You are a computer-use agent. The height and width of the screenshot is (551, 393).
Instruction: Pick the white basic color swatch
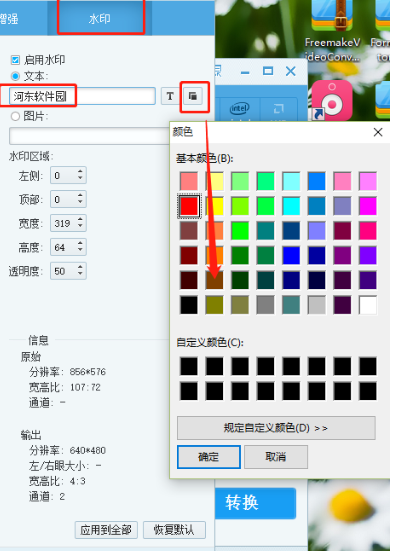[368, 305]
